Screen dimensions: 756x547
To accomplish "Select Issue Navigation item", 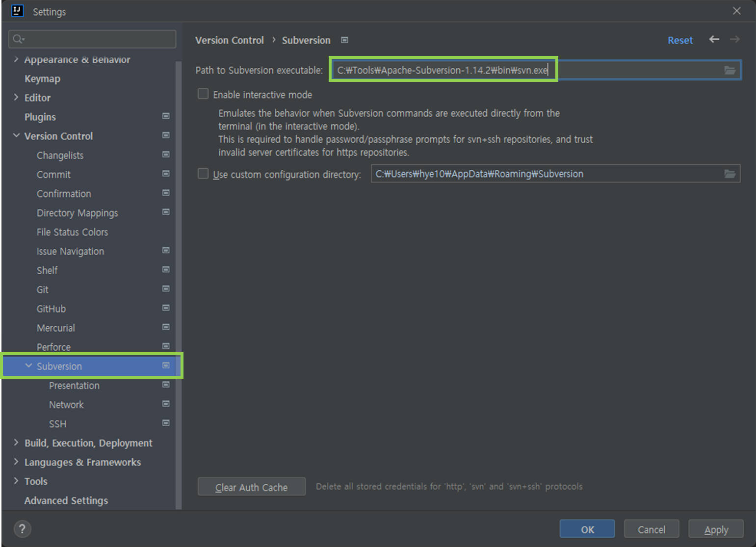I will click(x=70, y=251).
